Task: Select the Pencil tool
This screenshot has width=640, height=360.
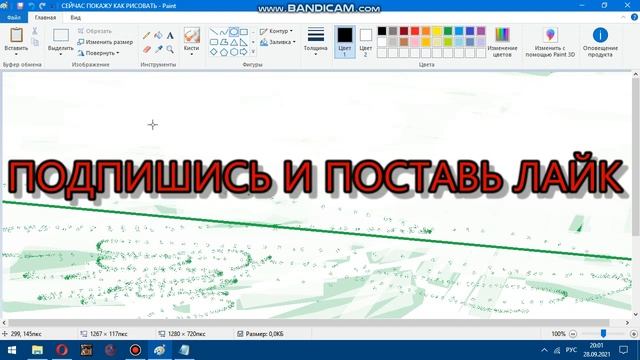Action: click(147, 36)
